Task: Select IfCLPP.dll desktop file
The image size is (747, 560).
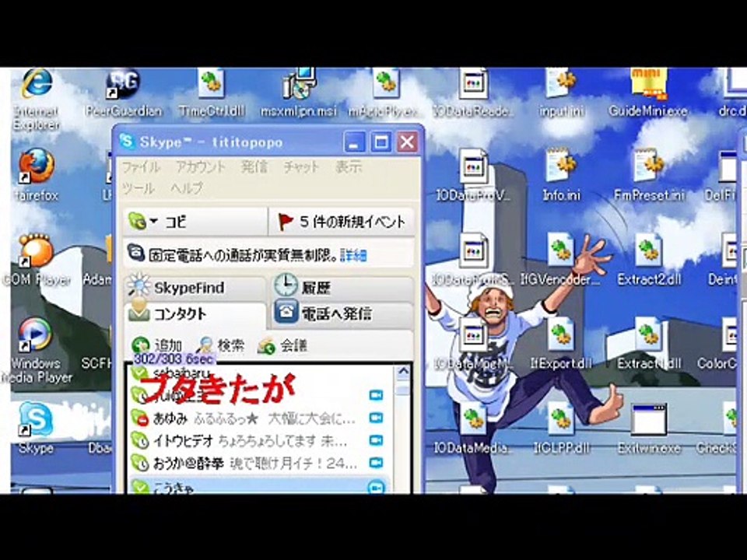Action: tap(562, 419)
